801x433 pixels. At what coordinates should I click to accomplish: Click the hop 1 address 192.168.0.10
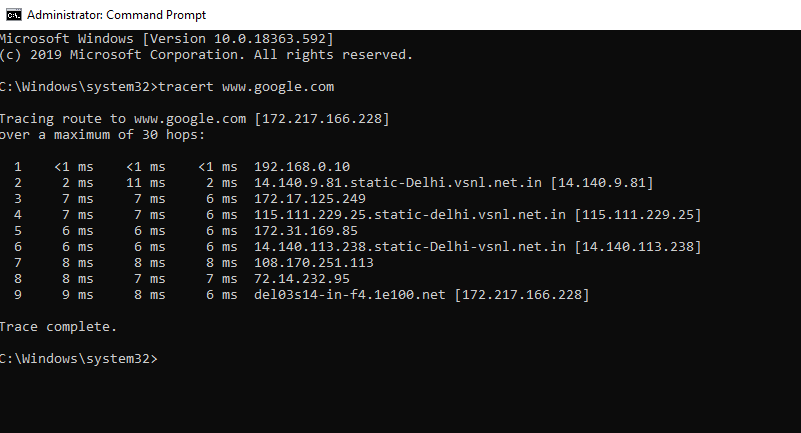[302, 166]
